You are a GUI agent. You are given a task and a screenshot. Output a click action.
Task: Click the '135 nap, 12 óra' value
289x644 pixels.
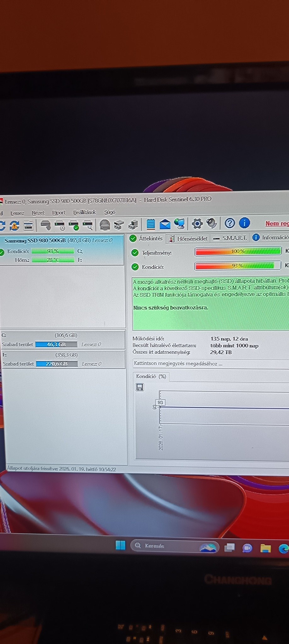pyautogui.click(x=229, y=339)
